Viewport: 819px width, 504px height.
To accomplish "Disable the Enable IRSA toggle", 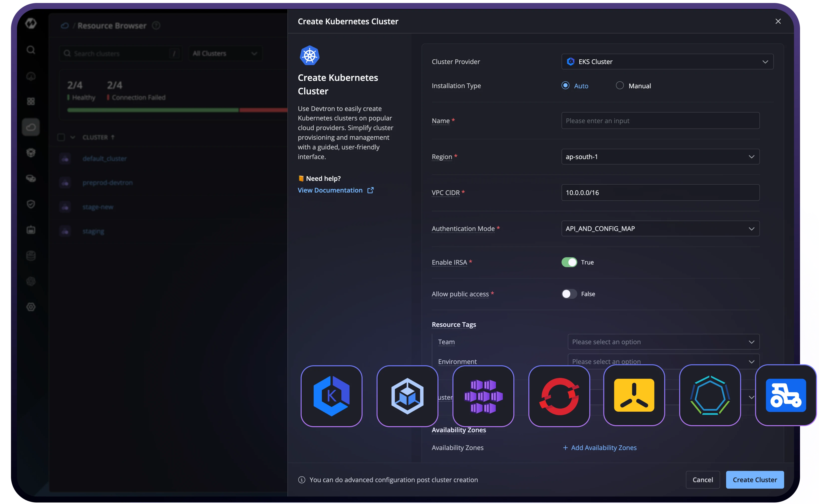I will [x=569, y=262].
